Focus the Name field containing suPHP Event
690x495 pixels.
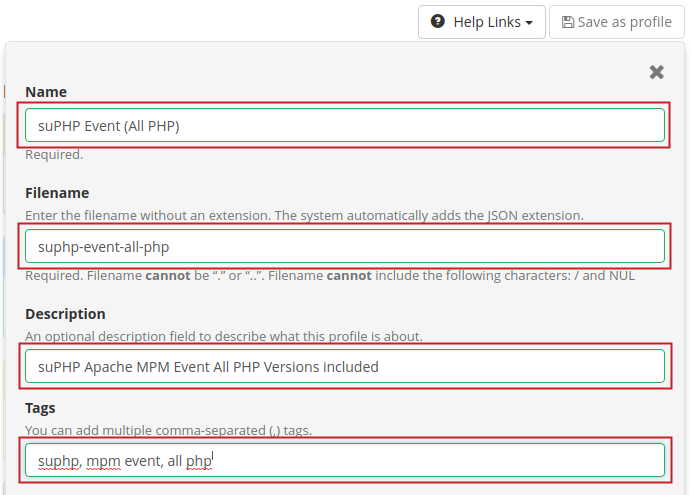click(345, 125)
